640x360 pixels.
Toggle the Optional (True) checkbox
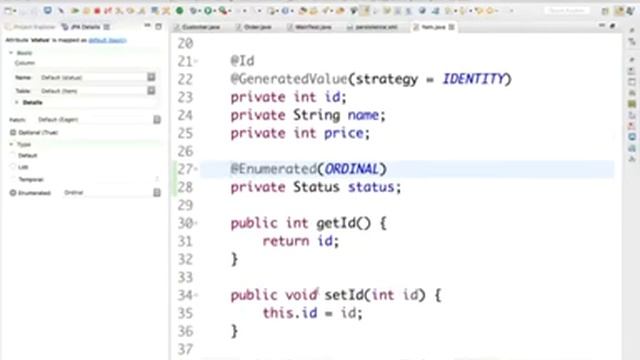pyautogui.click(x=13, y=132)
